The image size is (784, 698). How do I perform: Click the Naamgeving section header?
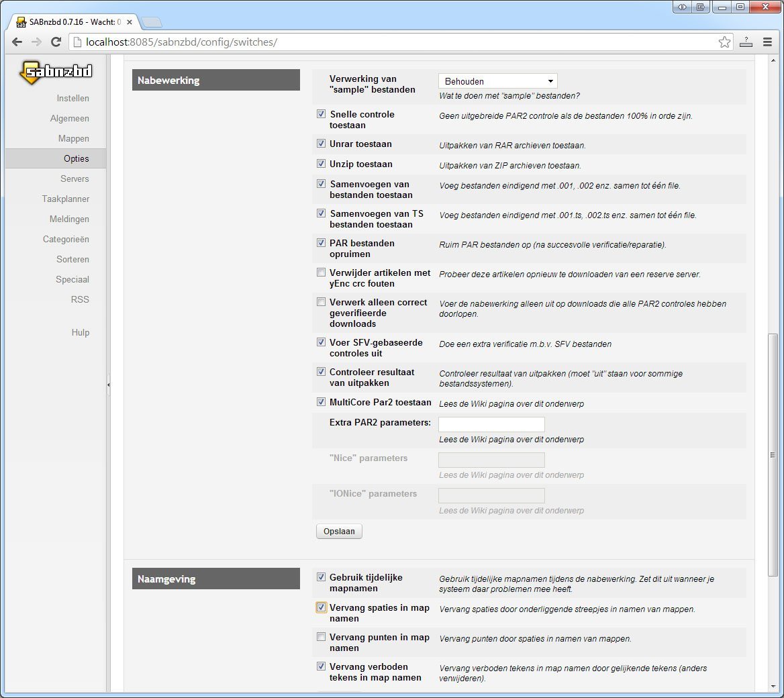point(216,579)
